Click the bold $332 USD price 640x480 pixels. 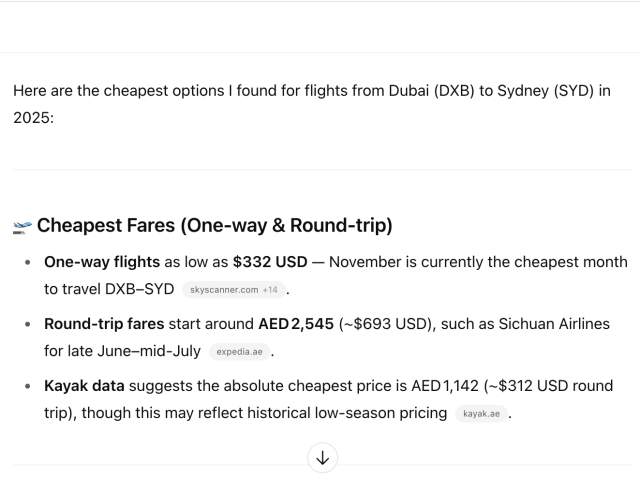[270, 262]
